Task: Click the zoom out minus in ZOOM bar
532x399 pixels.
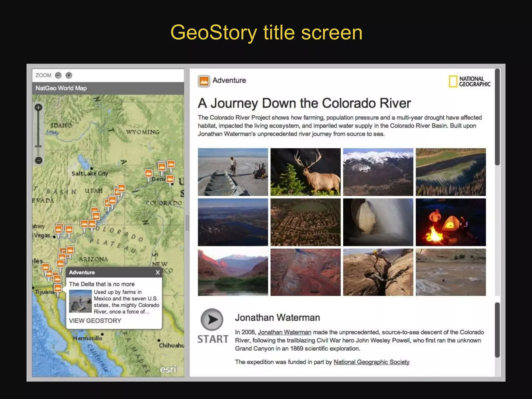Action: pyautogui.click(x=58, y=75)
